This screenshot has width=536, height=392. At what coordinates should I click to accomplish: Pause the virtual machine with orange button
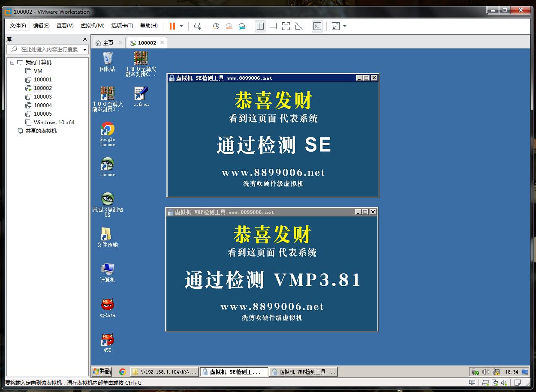pos(172,26)
